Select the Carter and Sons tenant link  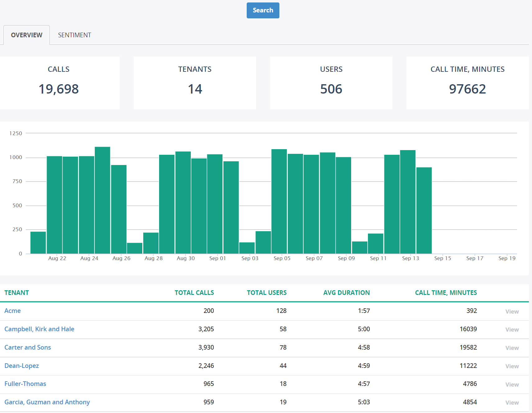click(28, 347)
